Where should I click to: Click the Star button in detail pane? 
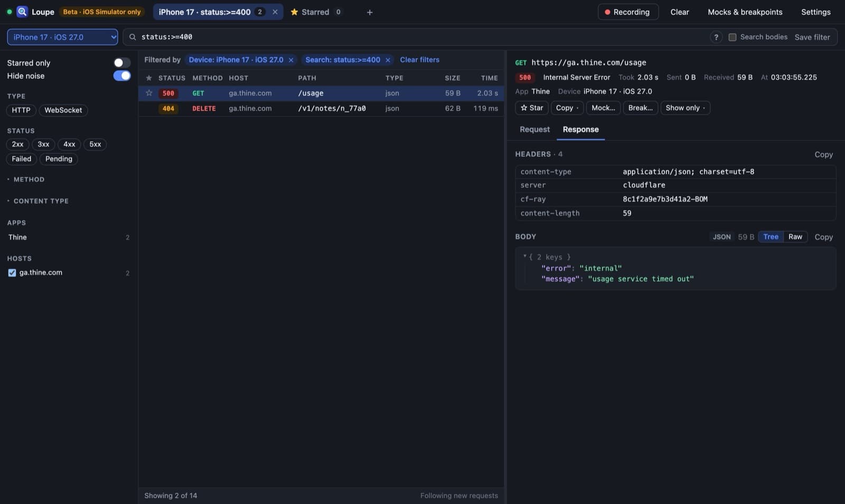pyautogui.click(x=532, y=108)
